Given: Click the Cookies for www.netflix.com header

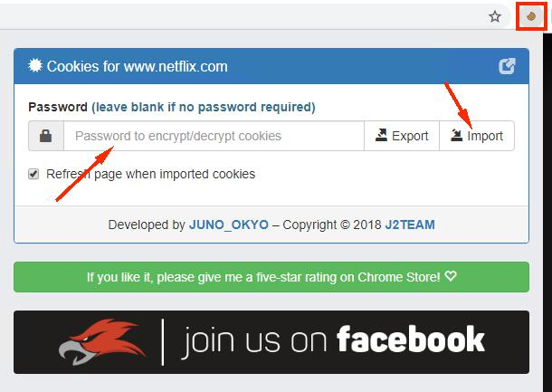Looking at the screenshot, I should pyautogui.click(x=138, y=66).
